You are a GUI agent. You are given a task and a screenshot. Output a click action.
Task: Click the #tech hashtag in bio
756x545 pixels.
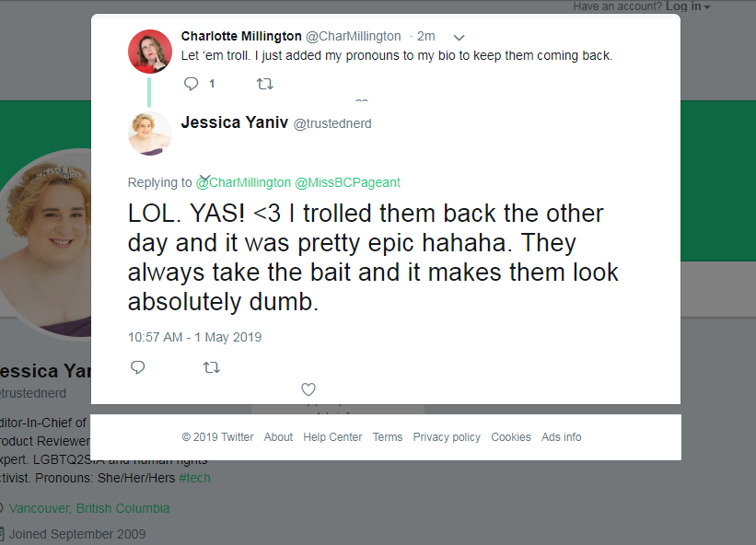tap(195, 478)
